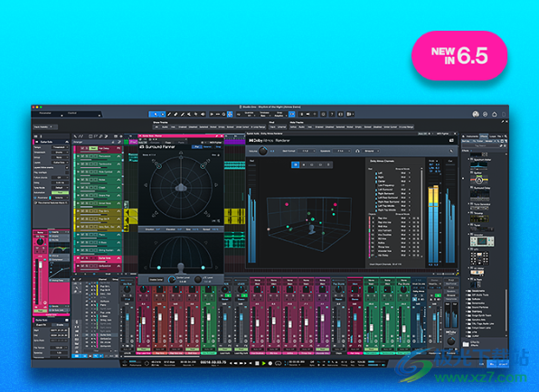Click the All button under Show Tracks
The image size is (539, 392).
point(156,127)
